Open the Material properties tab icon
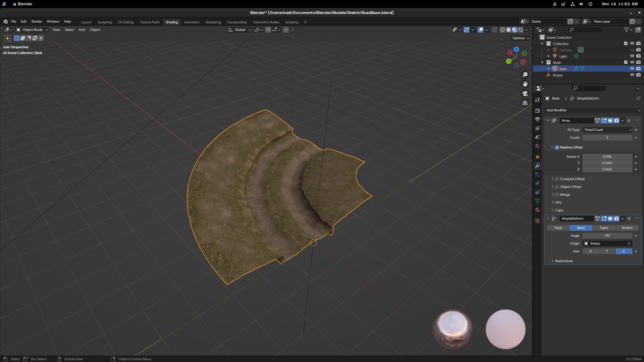 [x=537, y=210]
